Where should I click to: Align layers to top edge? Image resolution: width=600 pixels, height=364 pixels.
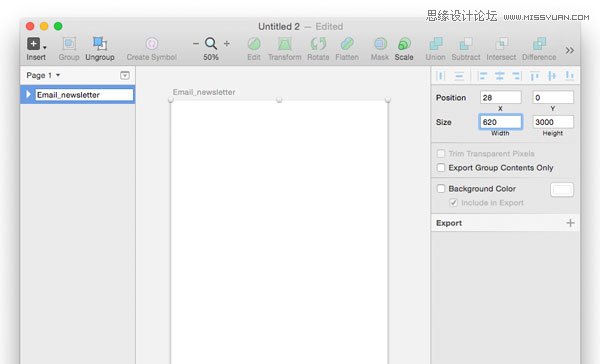coord(535,76)
